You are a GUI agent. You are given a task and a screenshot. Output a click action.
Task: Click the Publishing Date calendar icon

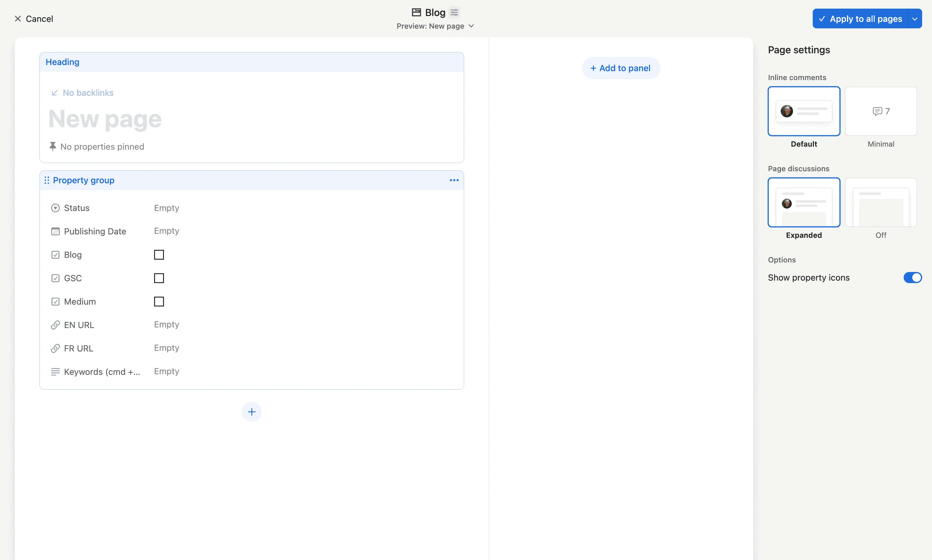(55, 231)
